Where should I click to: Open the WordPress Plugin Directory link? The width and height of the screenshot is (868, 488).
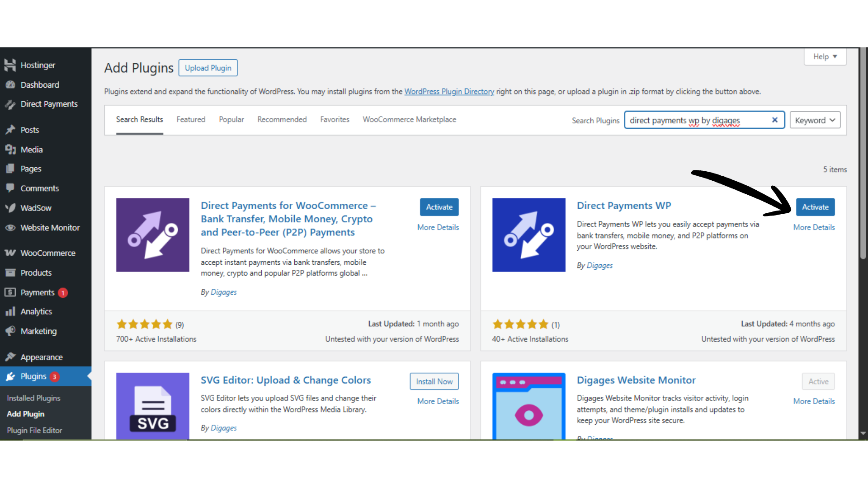(449, 91)
